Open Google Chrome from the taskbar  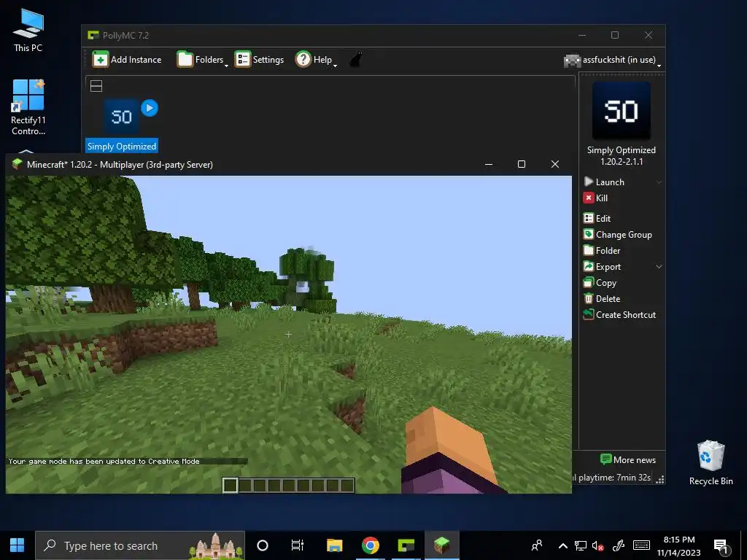click(370, 545)
